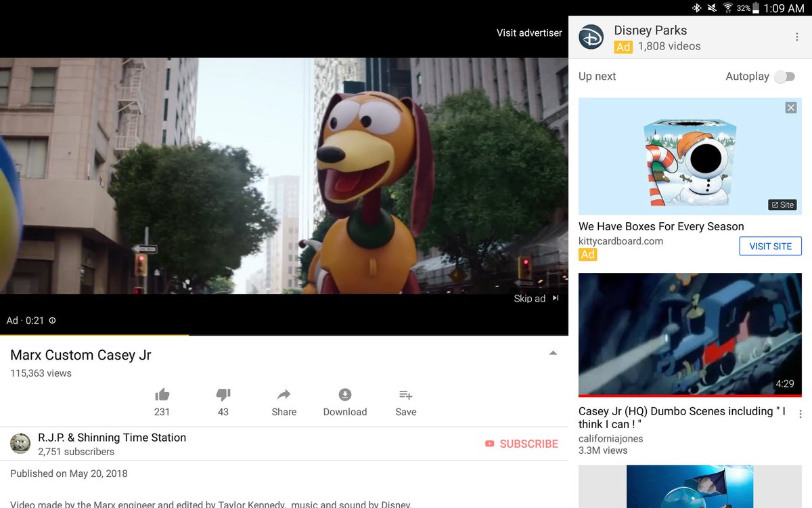Open the Disney Parks ad options menu
The height and width of the screenshot is (508, 812).
click(796, 37)
